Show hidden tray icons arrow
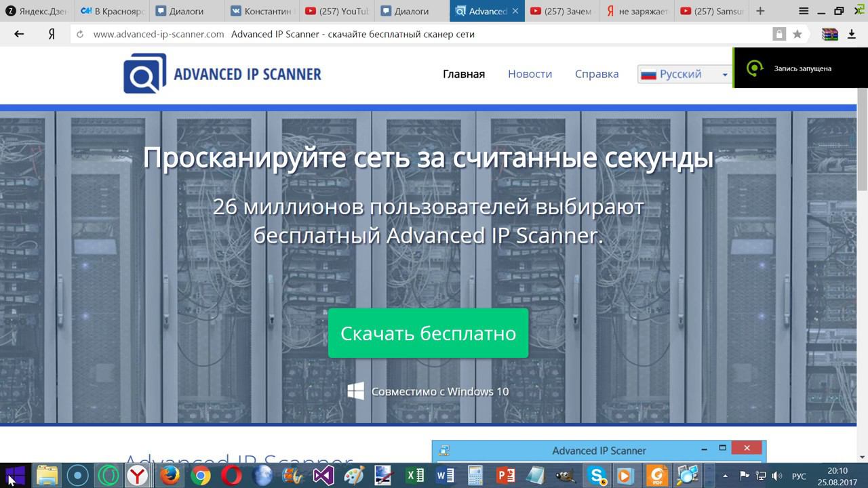The height and width of the screenshot is (488, 868). [x=725, y=476]
